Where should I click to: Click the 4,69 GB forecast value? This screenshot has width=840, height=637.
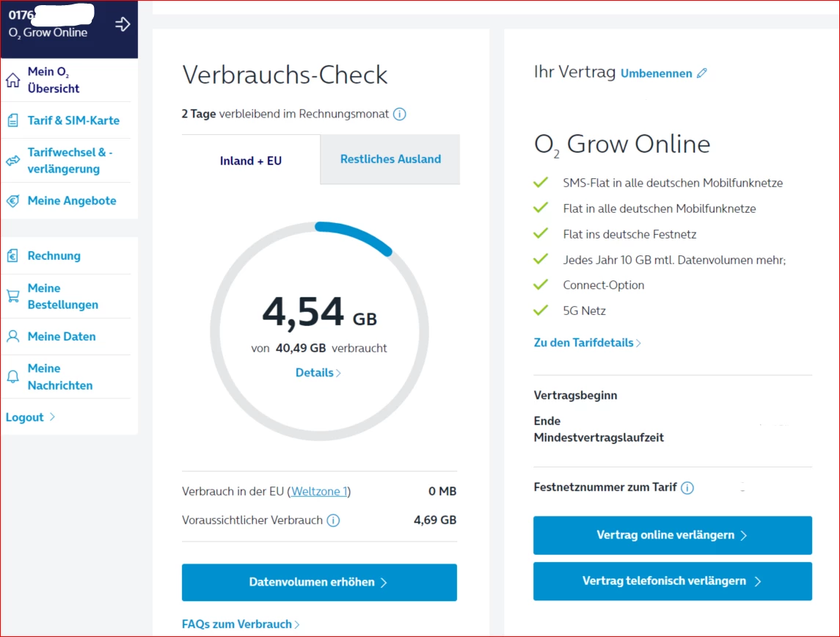pyautogui.click(x=435, y=520)
